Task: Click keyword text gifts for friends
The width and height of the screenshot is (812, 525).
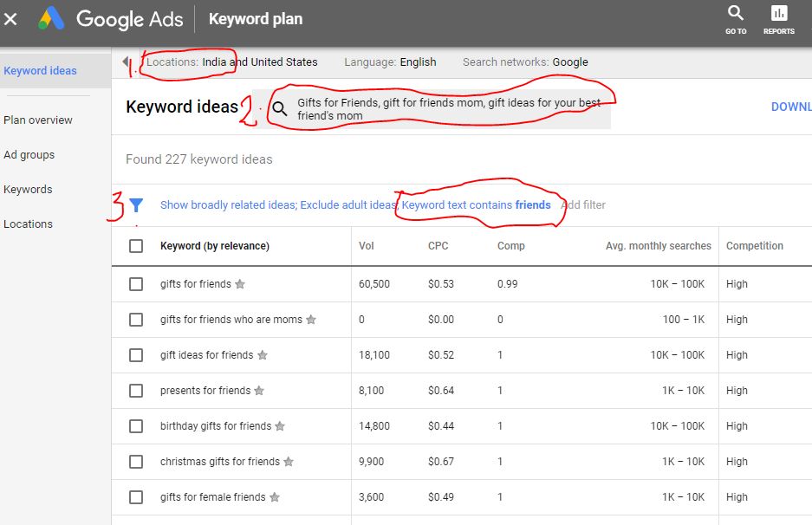Action: tap(196, 284)
